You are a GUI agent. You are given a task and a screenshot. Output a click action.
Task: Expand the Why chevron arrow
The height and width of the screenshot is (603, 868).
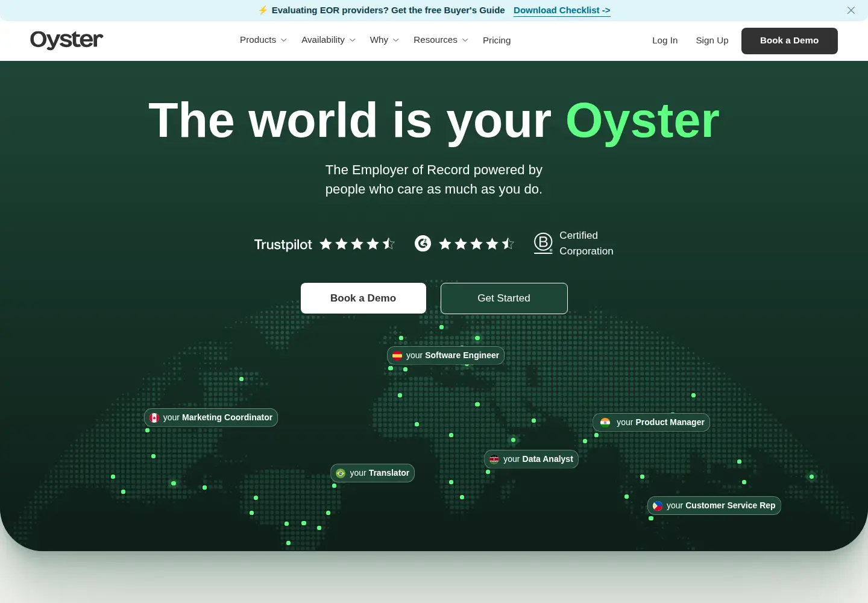click(396, 40)
